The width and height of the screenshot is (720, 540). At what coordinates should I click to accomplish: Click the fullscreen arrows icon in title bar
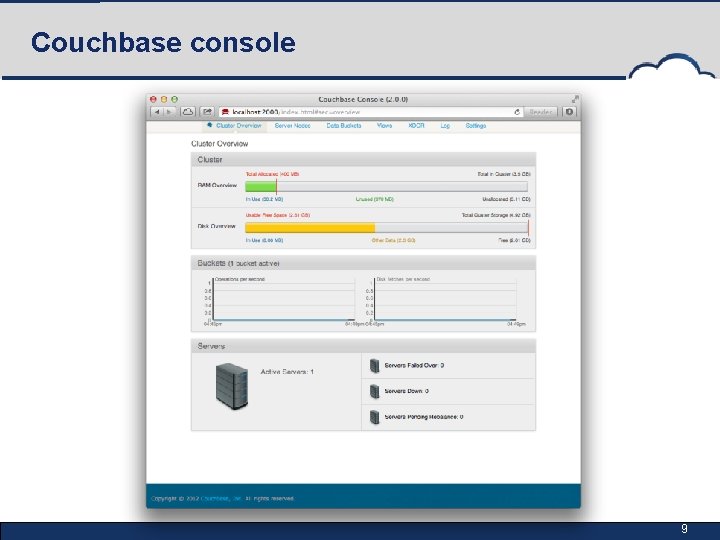(575, 99)
